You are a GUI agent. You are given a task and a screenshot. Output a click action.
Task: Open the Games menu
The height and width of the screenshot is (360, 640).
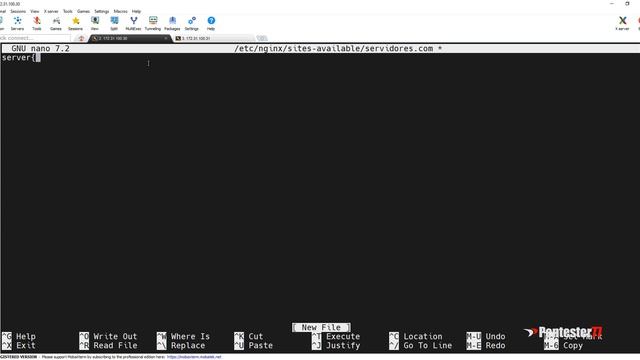[x=83, y=11]
